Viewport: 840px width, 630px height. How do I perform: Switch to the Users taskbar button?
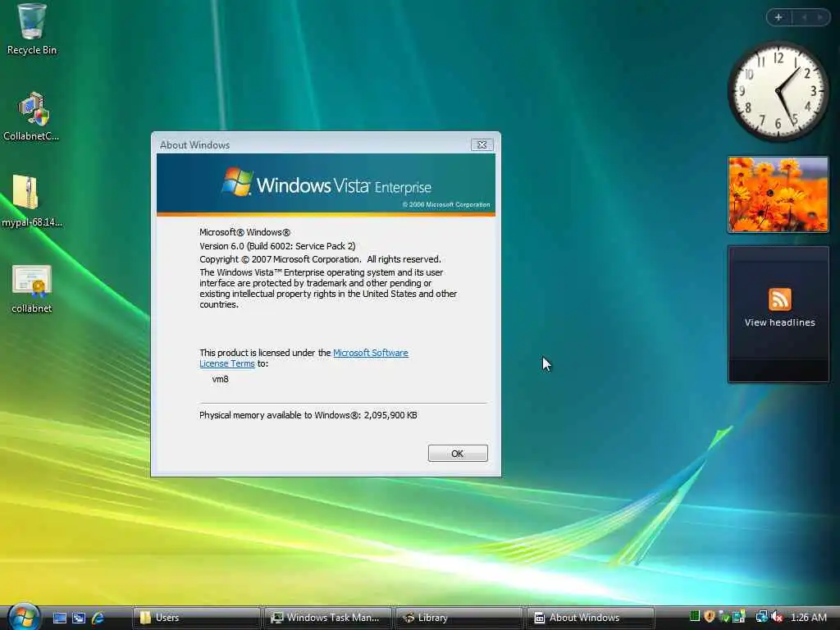[x=196, y=618]
